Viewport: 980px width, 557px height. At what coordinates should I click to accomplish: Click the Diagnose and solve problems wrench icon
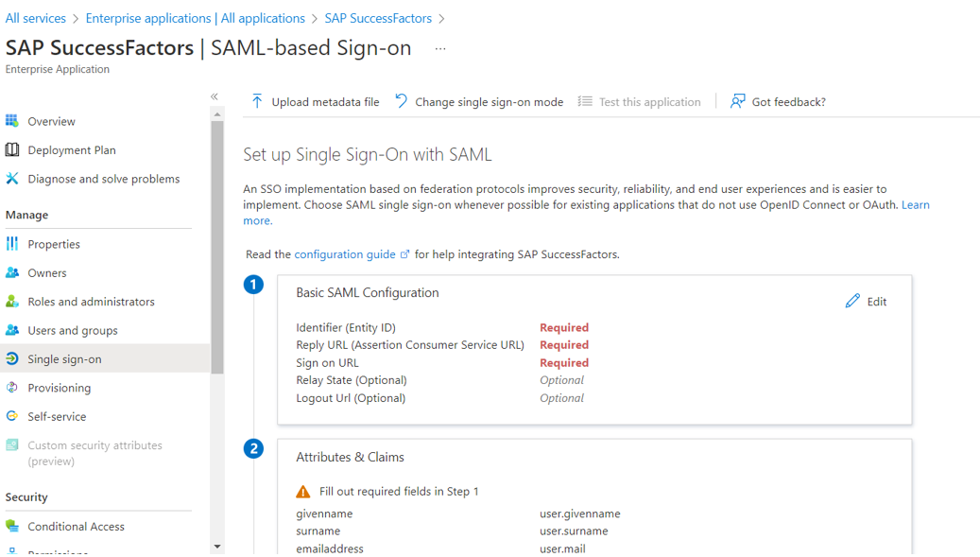pyautogui.click(x=12, y=178)
